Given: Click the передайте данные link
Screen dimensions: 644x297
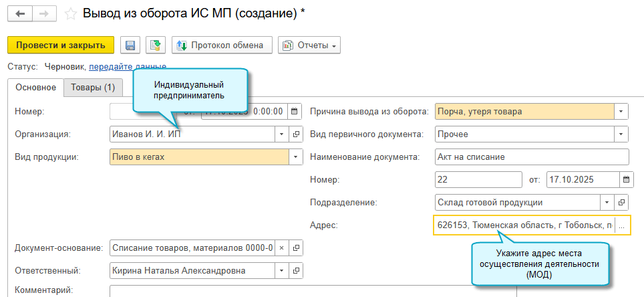Looking at the screenshot, I should tap(127, 67).
